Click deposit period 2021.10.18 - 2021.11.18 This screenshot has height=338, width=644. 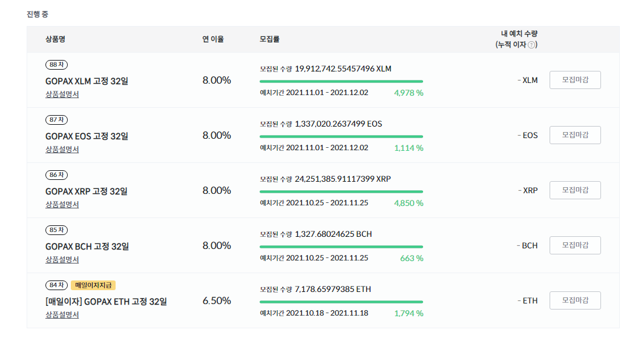coord(327,313)
